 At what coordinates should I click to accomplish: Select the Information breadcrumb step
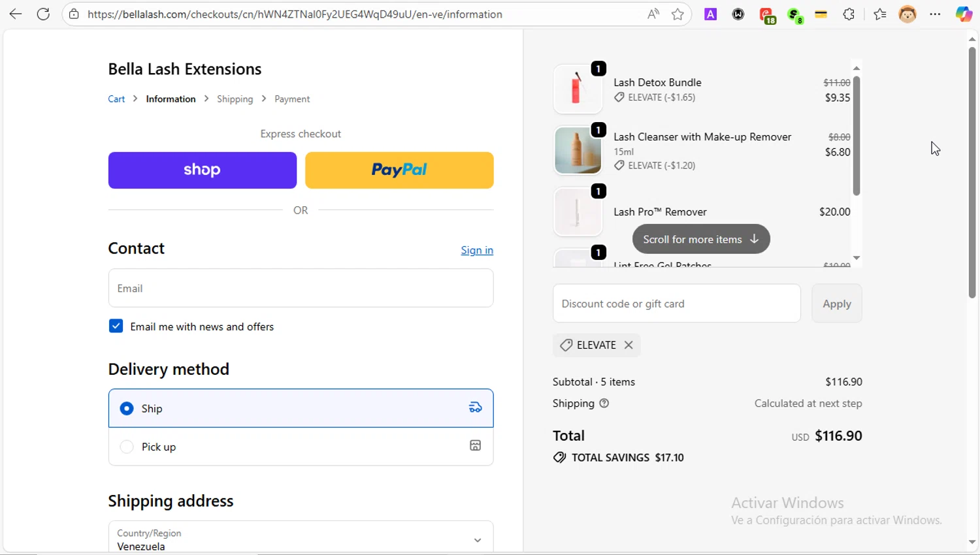pos(171,99)
